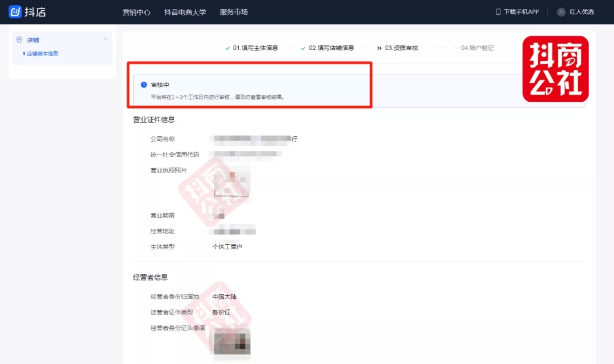Click the checkmark icon before 02.填写店铺信息
Image resolution: width=614 pixels, height=364 pixels.
303,48
